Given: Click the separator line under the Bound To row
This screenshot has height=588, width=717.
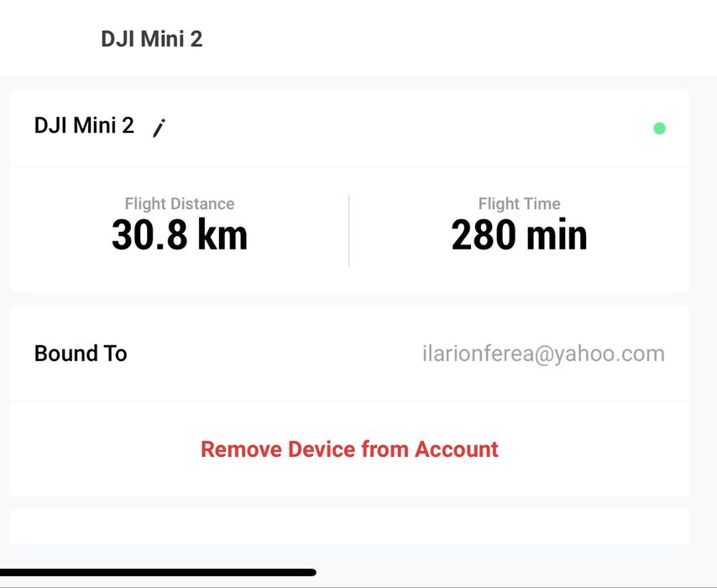Looking at the screenshot, I should click(x=349, y=401).
